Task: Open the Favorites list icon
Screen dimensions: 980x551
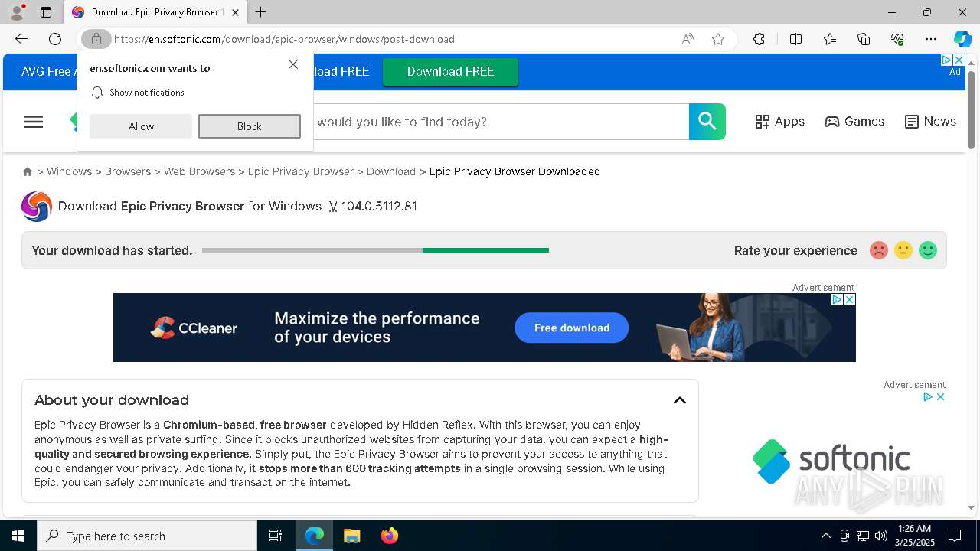Action: pyautogui.click(x=830, y=39)
